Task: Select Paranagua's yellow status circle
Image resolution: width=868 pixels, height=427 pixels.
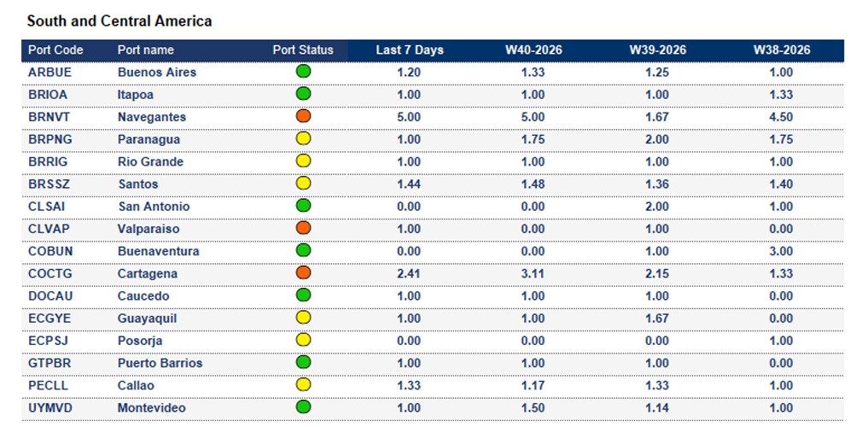Action: tap(303, 138)
